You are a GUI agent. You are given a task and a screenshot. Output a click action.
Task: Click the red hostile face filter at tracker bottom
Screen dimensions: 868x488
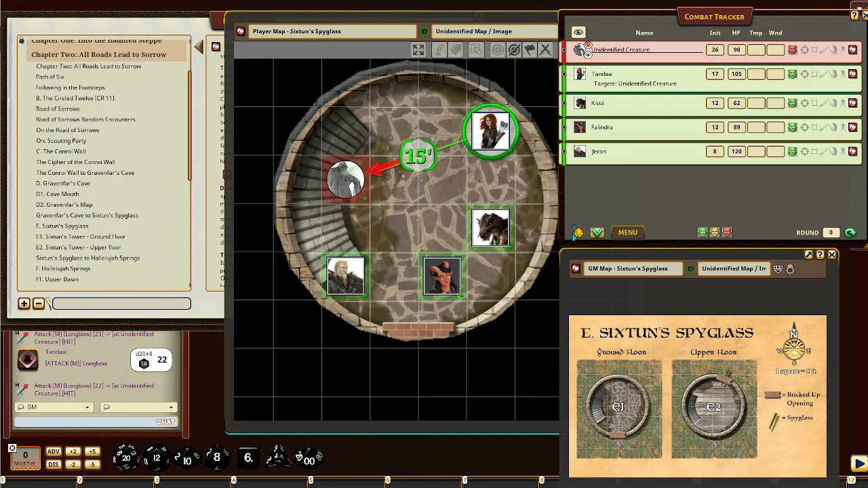(x=727, y=232)
